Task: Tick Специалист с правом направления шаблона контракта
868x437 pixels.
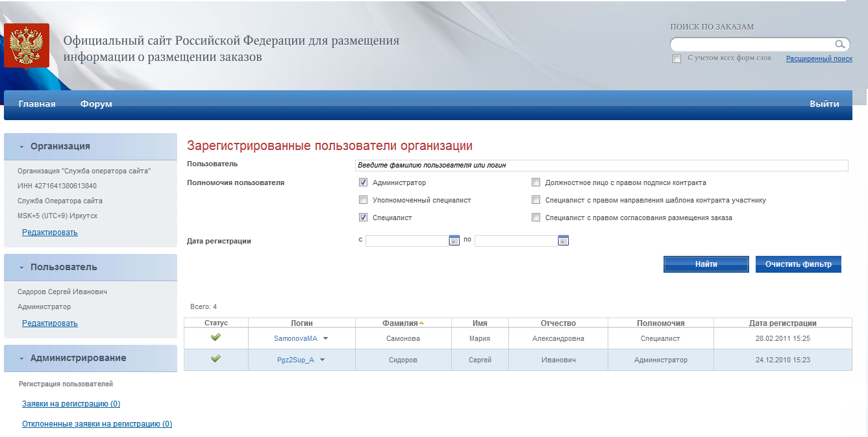Action: (x=536, y=200)
